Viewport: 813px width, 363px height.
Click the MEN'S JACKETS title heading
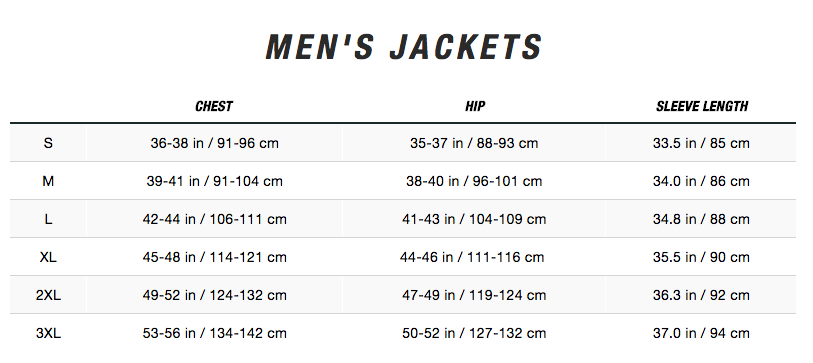[x=403, y=47]
